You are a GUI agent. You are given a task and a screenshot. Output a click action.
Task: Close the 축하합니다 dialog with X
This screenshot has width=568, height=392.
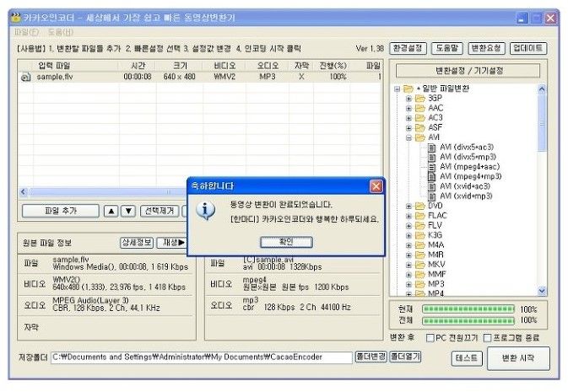pyautogui.click(x=376, y=186)
